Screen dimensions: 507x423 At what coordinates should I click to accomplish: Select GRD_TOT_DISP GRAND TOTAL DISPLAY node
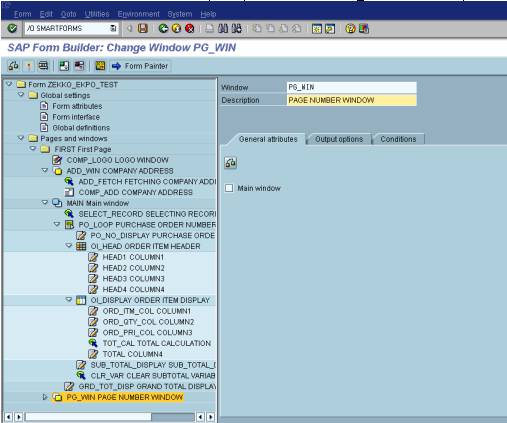[147, 386]
